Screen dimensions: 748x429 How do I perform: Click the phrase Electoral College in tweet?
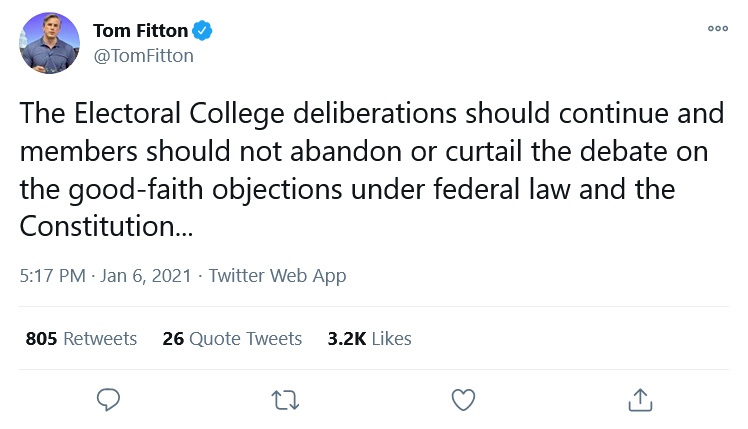[x=179, y=114]
